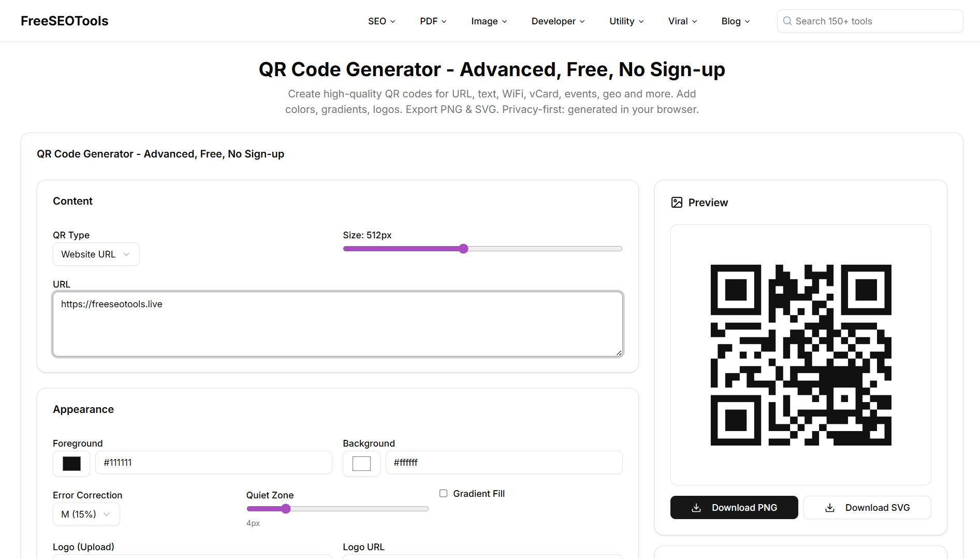Click the download icon on Download PNG button
This screenshot has width=980, height=559.
click(x=696, y=508)
